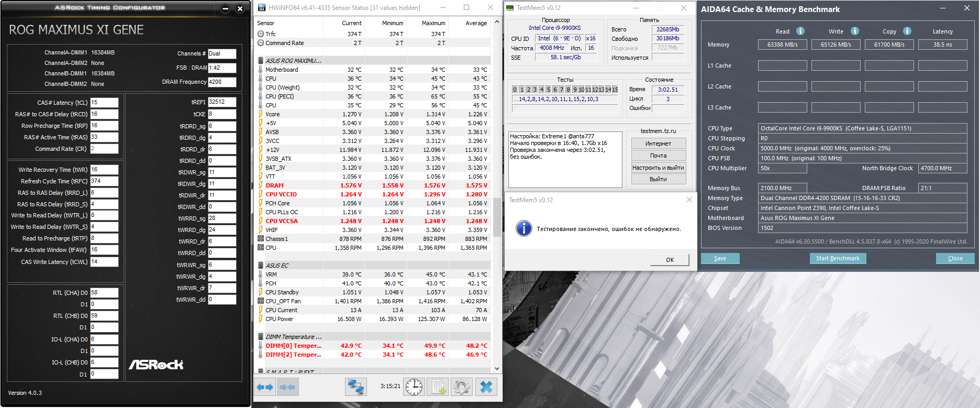Viewport: 980px width, 408px height.
Task: Minimize the ASRock Timing Configurator window
Action: [x=226, y=8]
